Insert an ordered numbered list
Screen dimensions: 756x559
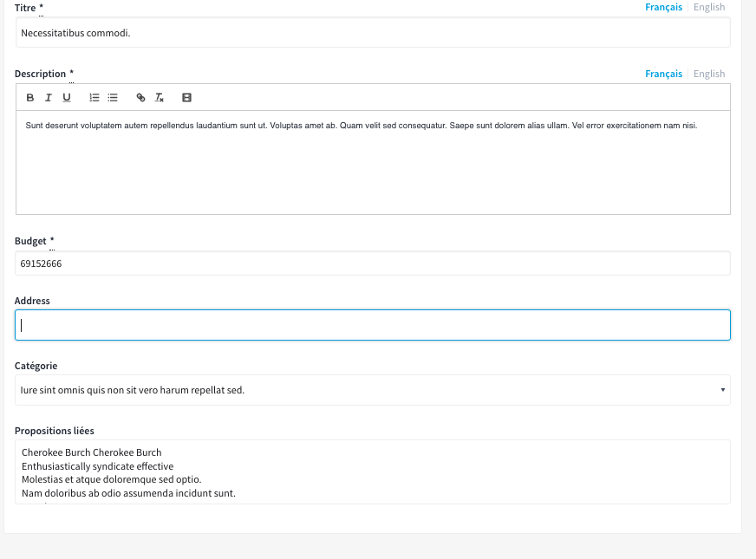tap(94, 97)
